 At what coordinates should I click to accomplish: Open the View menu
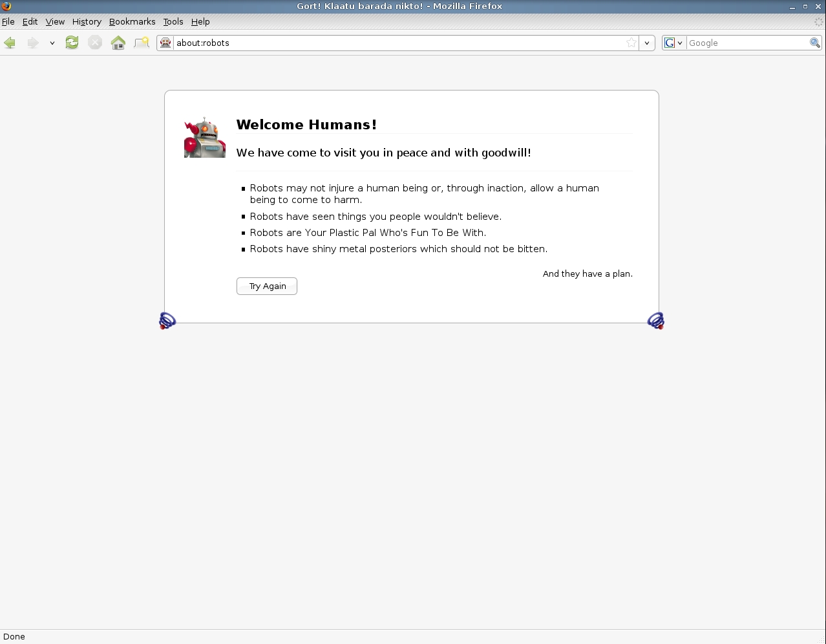[55, 21]
